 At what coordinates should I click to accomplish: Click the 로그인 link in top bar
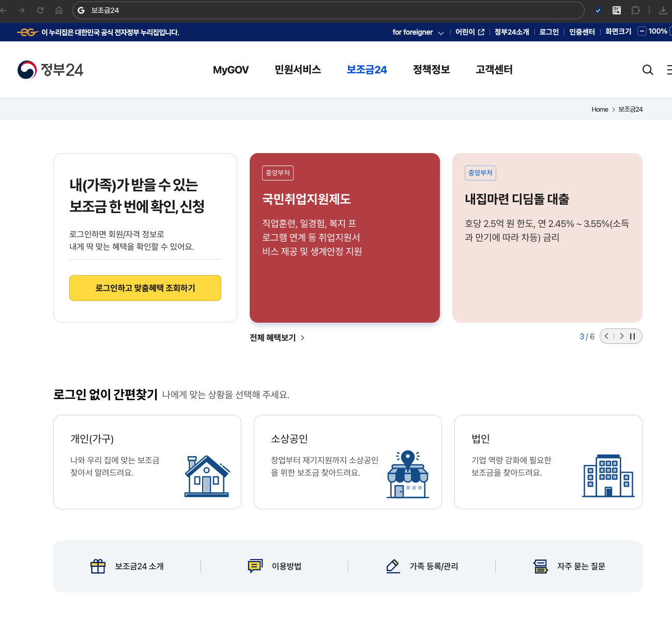[549, 32]
